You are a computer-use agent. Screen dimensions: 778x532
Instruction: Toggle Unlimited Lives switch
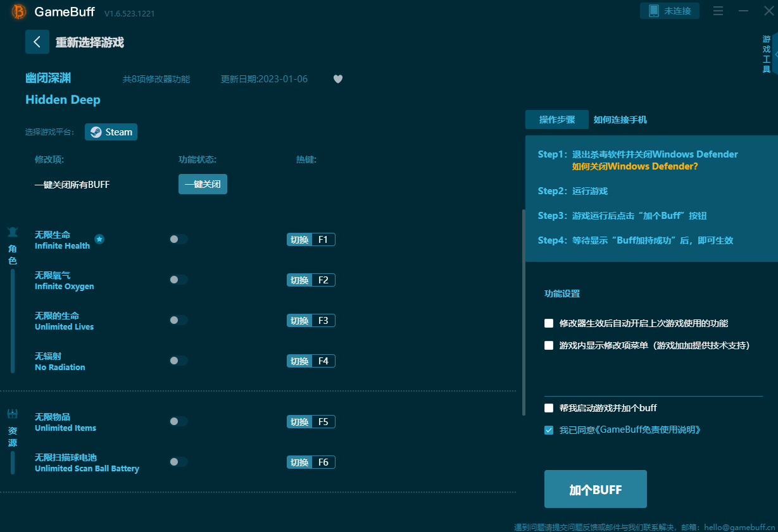[179, 320]
